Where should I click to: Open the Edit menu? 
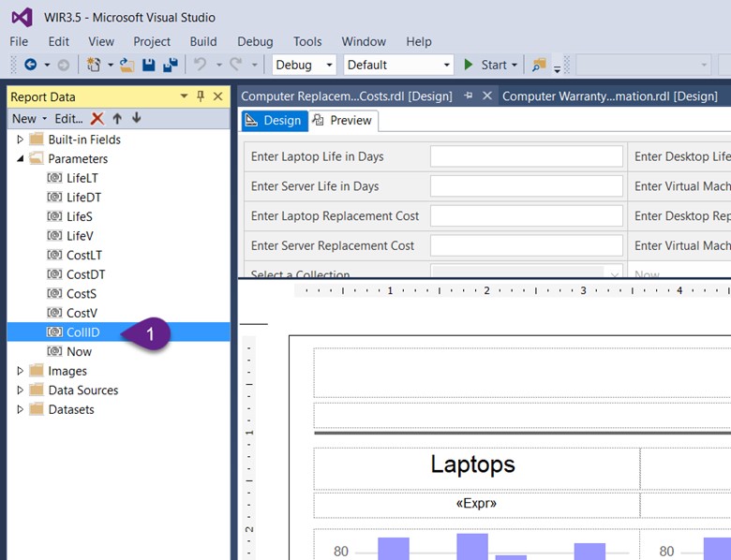59,41
